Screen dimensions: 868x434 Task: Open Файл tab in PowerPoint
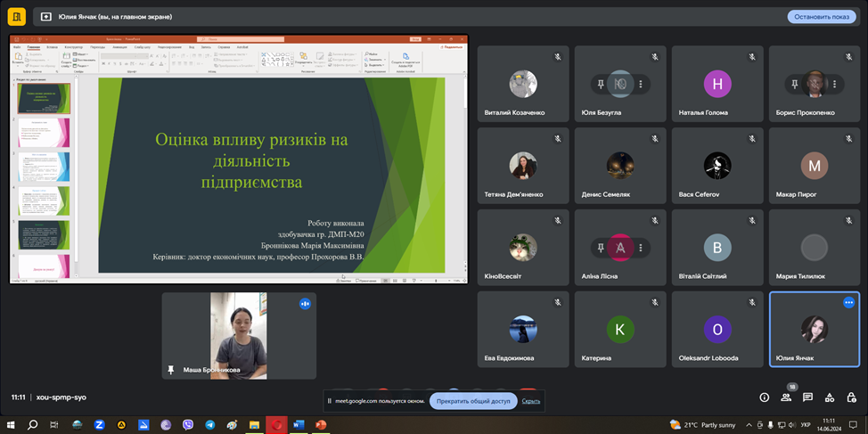tap(17, 47)
